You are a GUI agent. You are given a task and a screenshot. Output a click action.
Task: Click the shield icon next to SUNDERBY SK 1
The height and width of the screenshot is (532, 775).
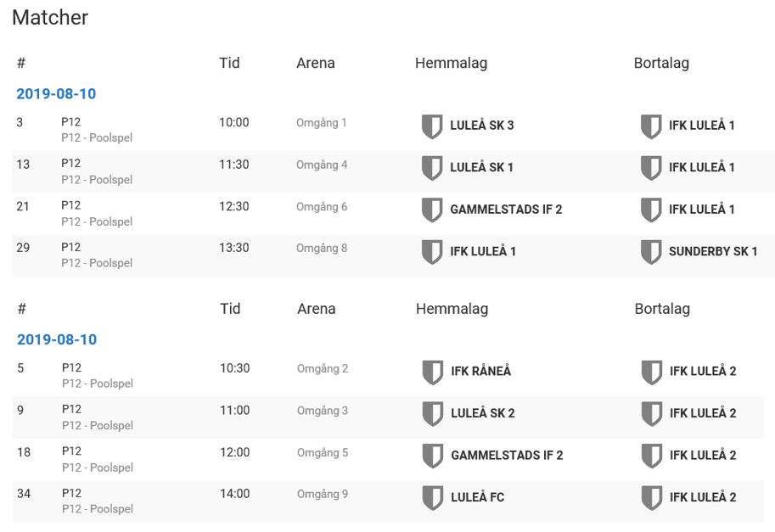(x=651, y=252)
